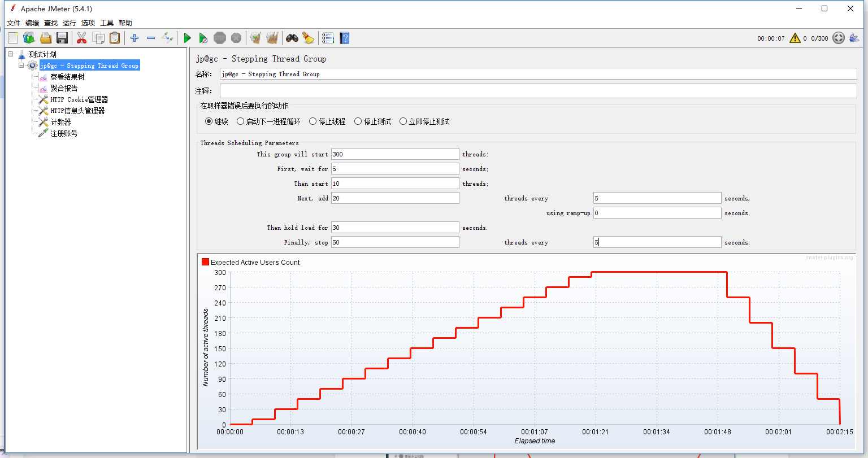868x458 pixels.
Task: Select jp@gc - Stepping Thread Group tree node
Action: click(89, 66)
